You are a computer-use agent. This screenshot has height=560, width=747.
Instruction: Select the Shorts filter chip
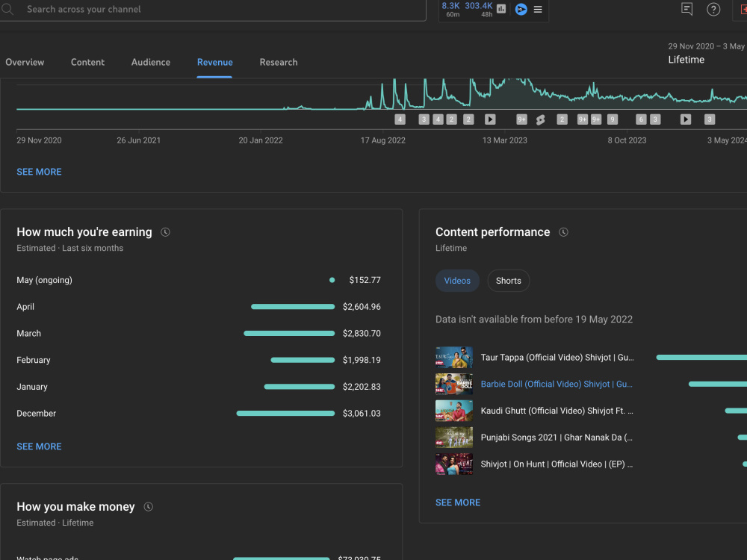(x=508, y=281)
